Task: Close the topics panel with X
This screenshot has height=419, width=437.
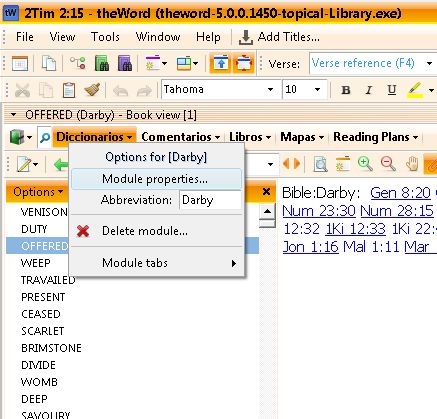Action: pos(266,192)
